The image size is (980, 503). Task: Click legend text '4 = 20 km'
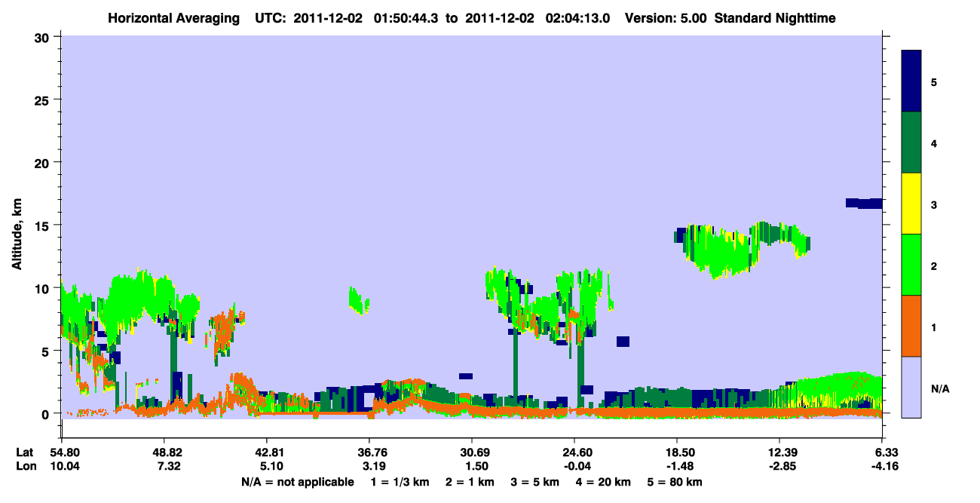(x=604, y=482)
